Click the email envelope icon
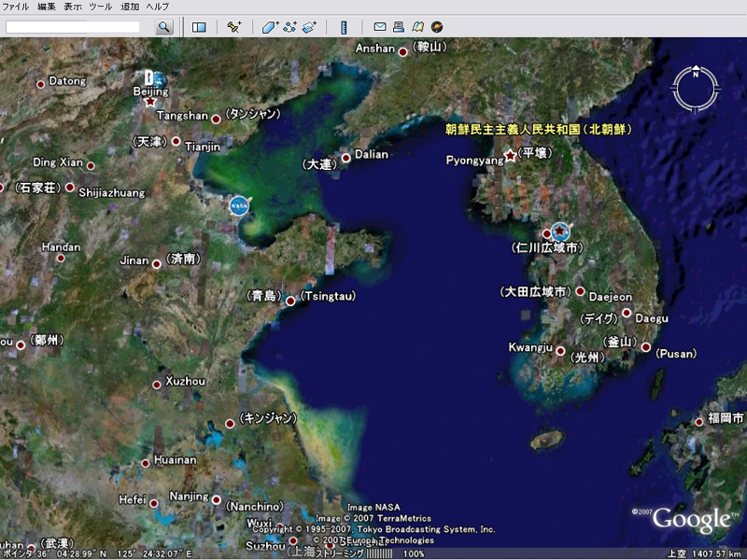The image size is (747, 560). (x=380, y=27)
